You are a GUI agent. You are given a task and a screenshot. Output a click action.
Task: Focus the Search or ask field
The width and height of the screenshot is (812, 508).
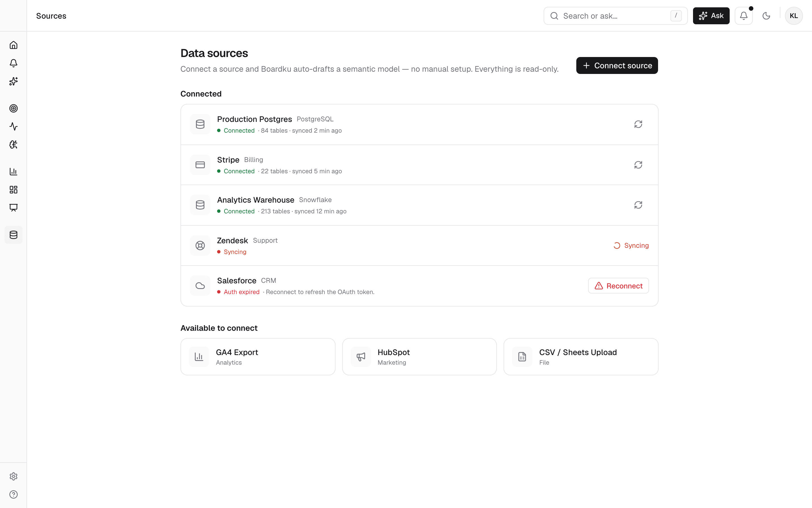[x=615, y=16]
